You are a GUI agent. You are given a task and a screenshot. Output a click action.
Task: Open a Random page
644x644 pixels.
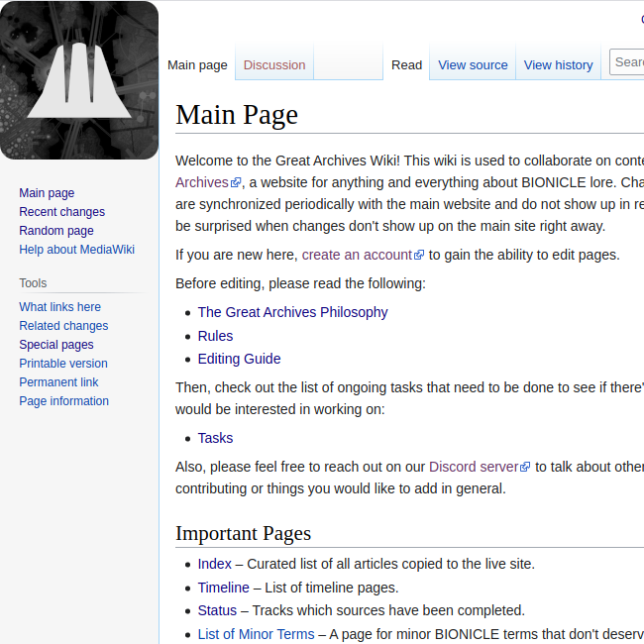56,231
